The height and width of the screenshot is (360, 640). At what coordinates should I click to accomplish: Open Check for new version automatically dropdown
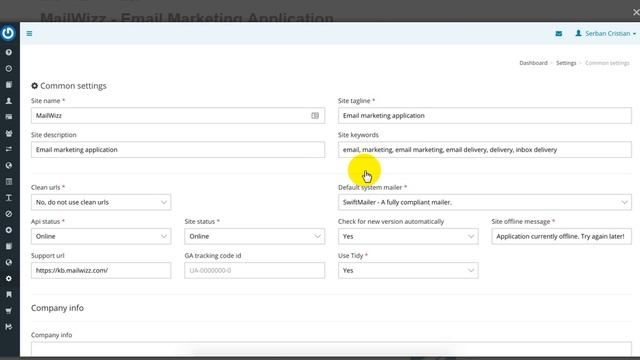pyautogui.click(x=408, y=236)
